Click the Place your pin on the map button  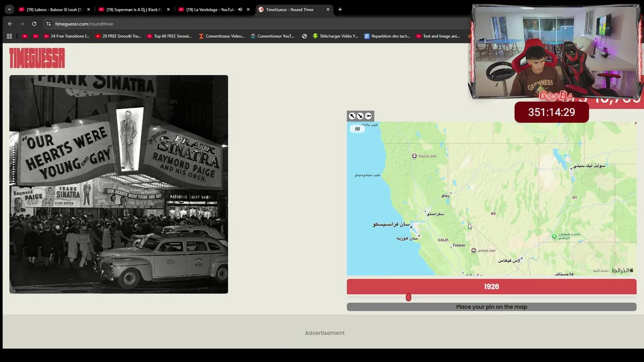pyautogui.click(x=492, y=307)
